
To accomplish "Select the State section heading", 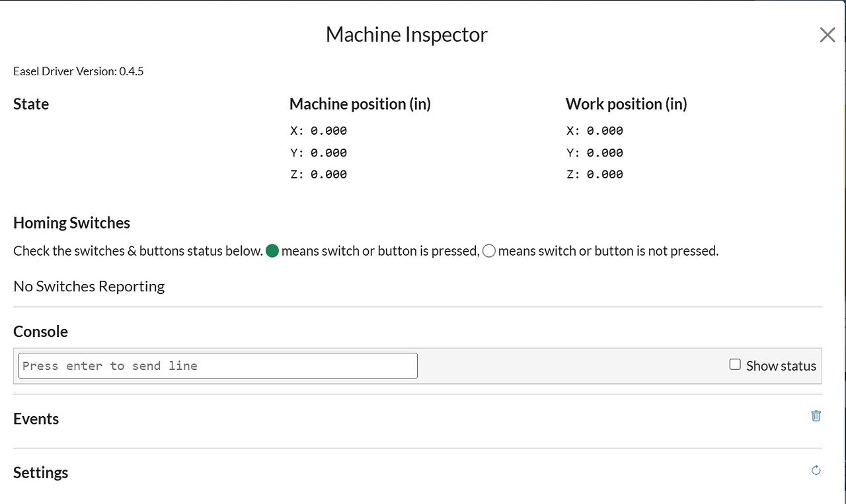I will (30, 104).
